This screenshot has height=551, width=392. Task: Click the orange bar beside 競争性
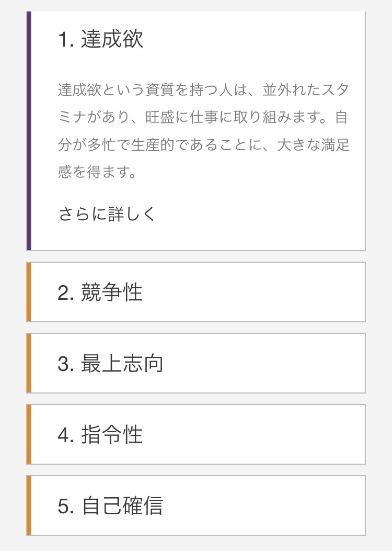(29, 292)
